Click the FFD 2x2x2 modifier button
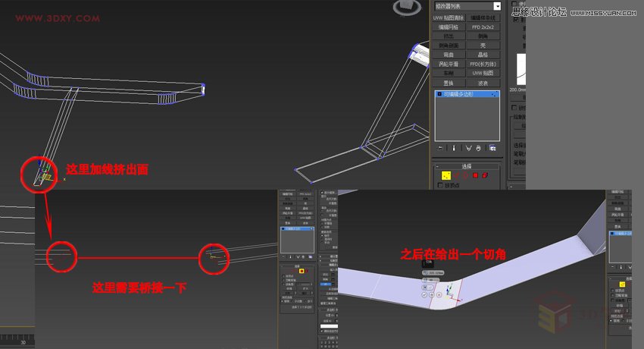 click(x=483, y=27)
